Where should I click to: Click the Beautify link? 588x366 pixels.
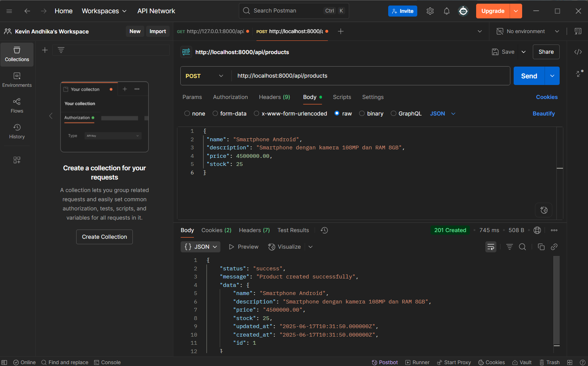tap(543, 114)
